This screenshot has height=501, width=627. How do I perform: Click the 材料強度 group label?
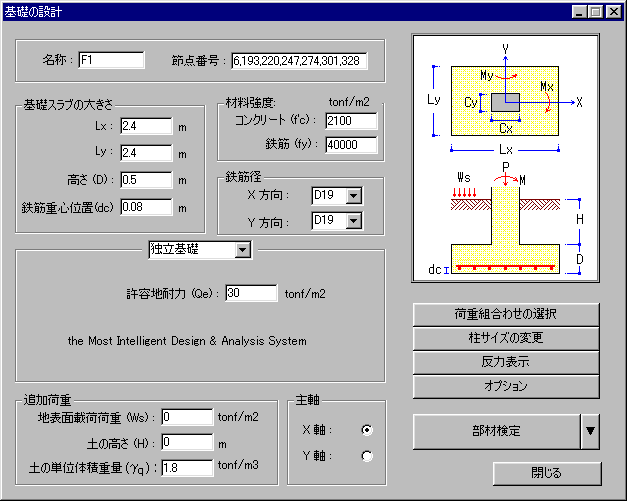pyautogui.click(x=251, y=103)
